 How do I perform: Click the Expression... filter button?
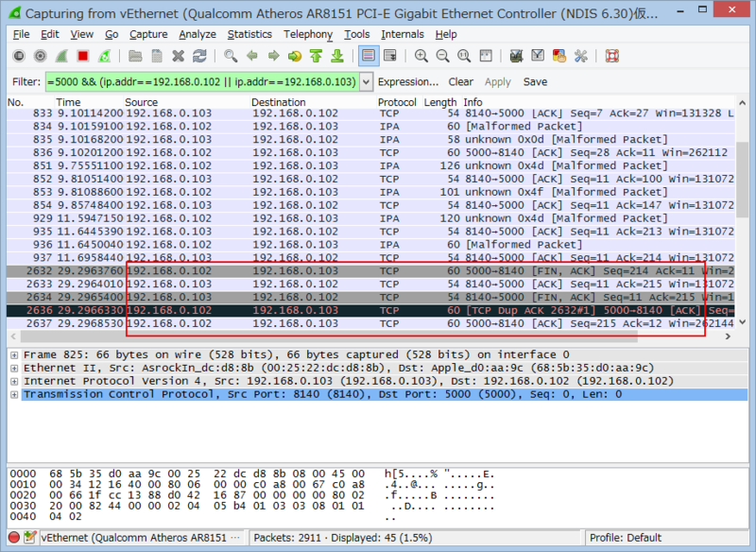(408, 82)
